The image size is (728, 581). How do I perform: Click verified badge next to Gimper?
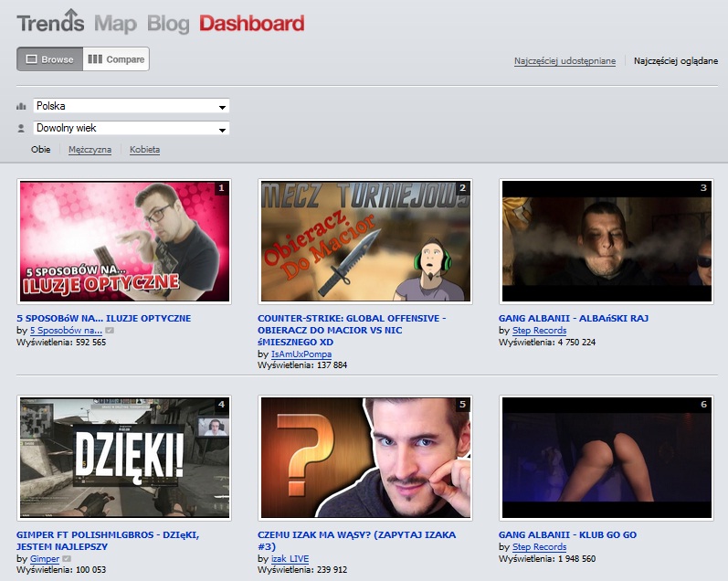[67, 559]
